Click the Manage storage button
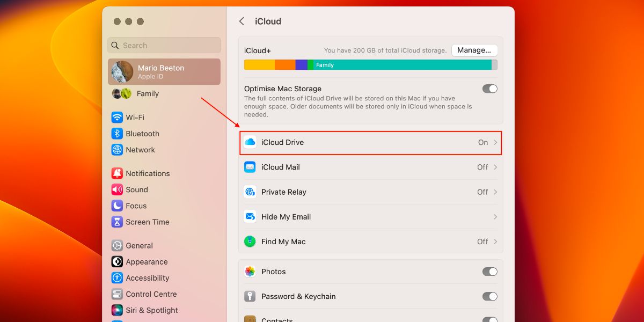Viewport: 644px width, 322px height. click(474, 50)
